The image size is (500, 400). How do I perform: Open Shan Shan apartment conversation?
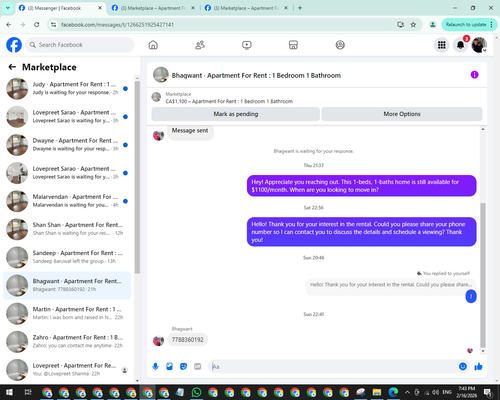[67, 229]
